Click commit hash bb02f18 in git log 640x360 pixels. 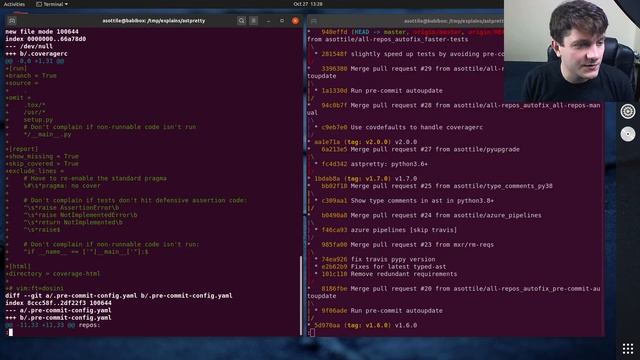click(334, 186)
